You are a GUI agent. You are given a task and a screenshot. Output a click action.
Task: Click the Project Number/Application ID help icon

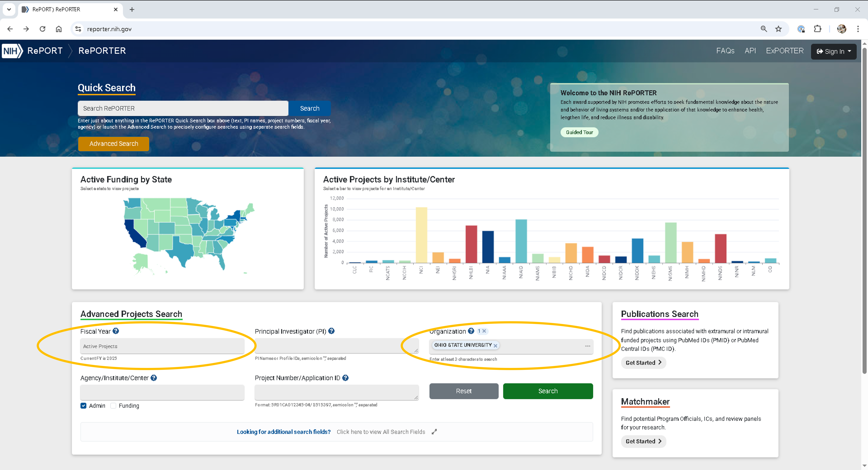coord(345,378)
